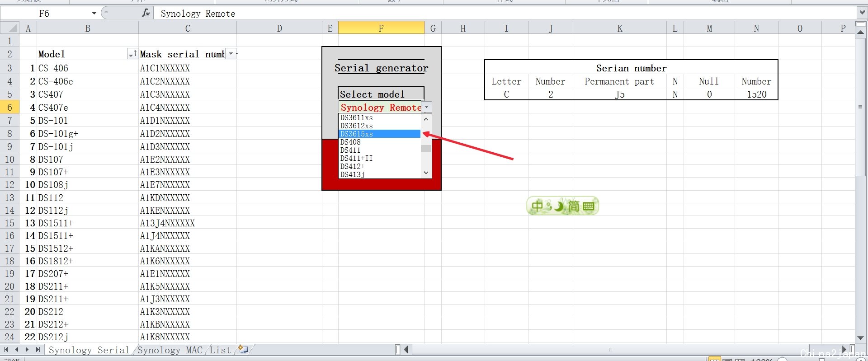Select column K header
The width and height of the screenshot is (868, 361).
point(620,28)
